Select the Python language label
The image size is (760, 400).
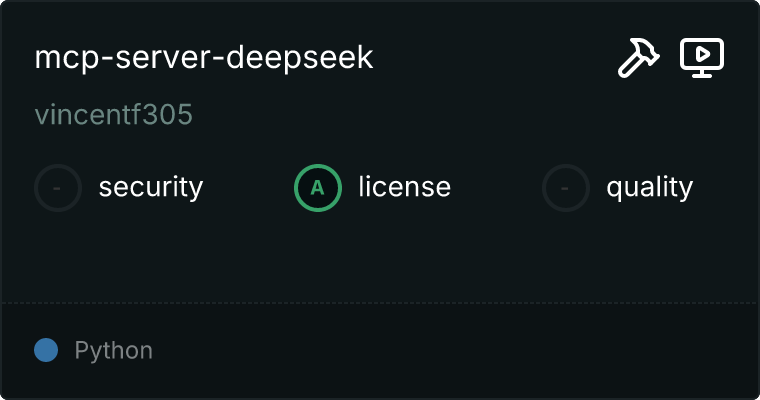pyautogui.click(x=113, y=351)
